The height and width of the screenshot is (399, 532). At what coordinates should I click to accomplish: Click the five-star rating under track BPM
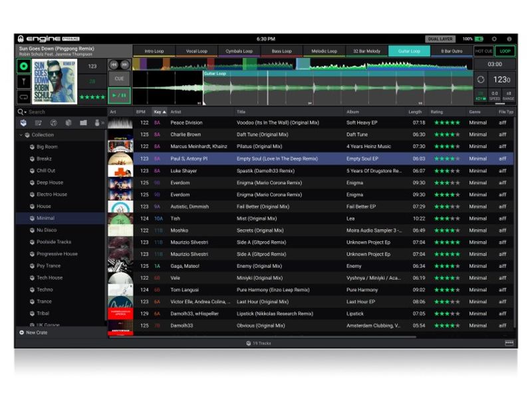click(x=92, y=97)
